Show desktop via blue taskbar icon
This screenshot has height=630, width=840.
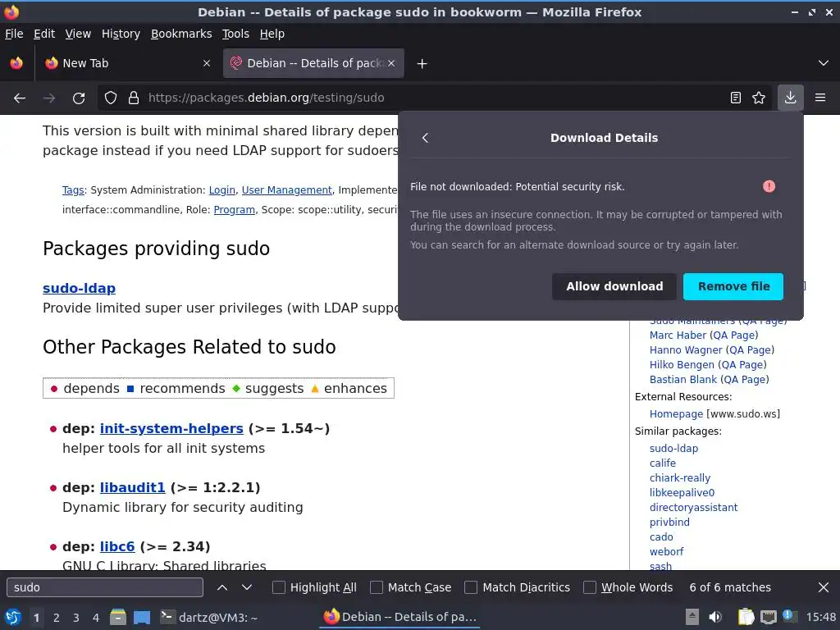point(142,617)
